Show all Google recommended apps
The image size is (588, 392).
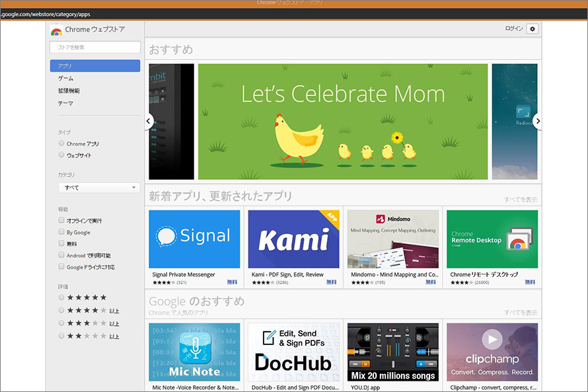pos(521,313)
